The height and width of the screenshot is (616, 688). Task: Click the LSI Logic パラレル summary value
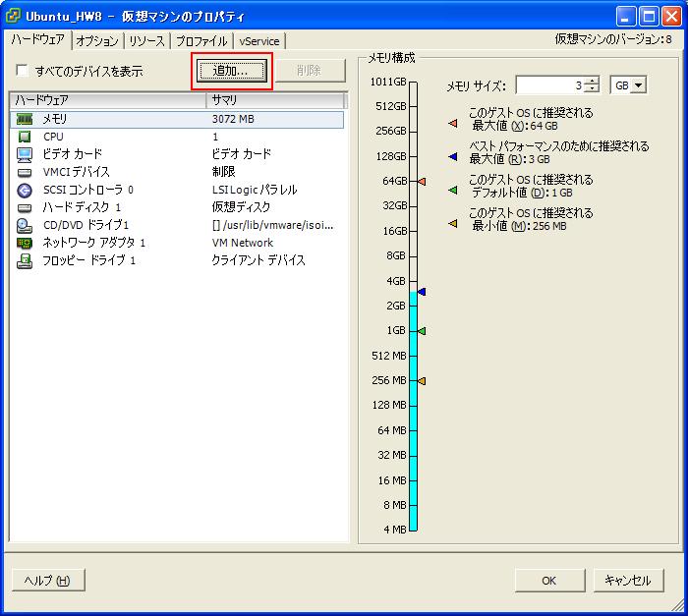(255, 190)
